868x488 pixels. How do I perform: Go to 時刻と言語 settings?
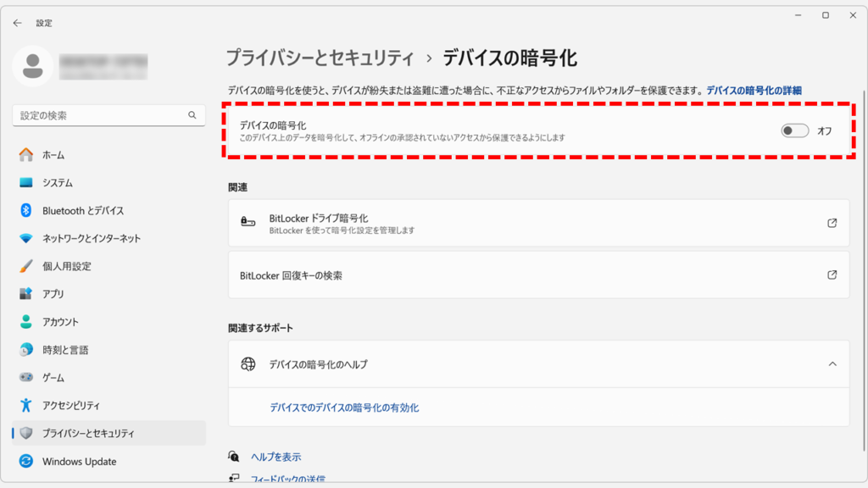pyautogui.click(x=108, y=350)
